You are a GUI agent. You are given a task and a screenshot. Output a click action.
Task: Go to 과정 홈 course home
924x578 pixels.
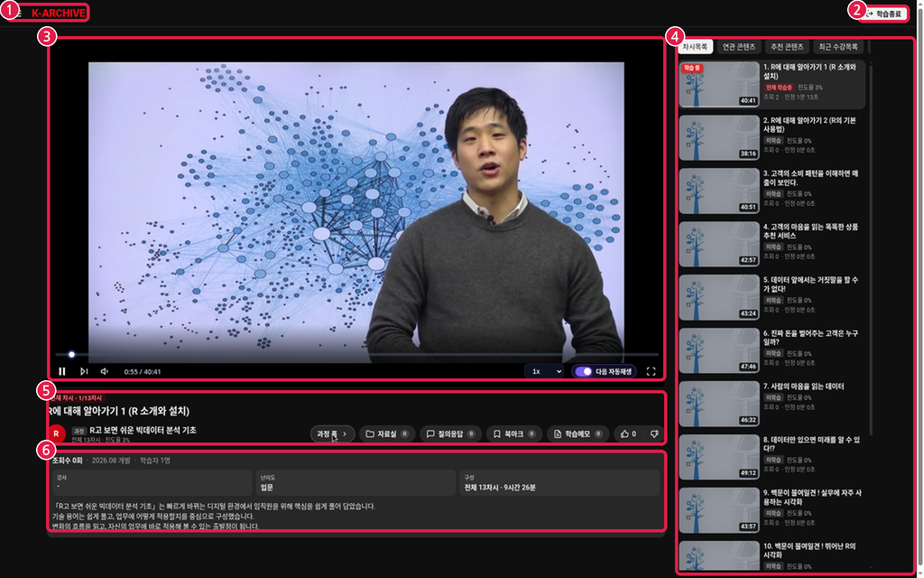click(332, 433)
